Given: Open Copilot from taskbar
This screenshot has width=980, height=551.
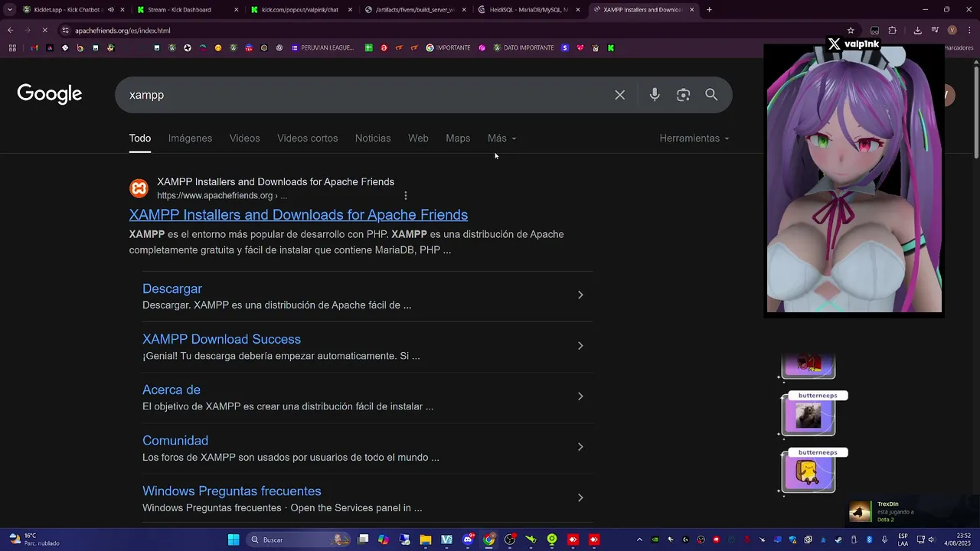Looking at the screenshot, I should click(383, 540).
